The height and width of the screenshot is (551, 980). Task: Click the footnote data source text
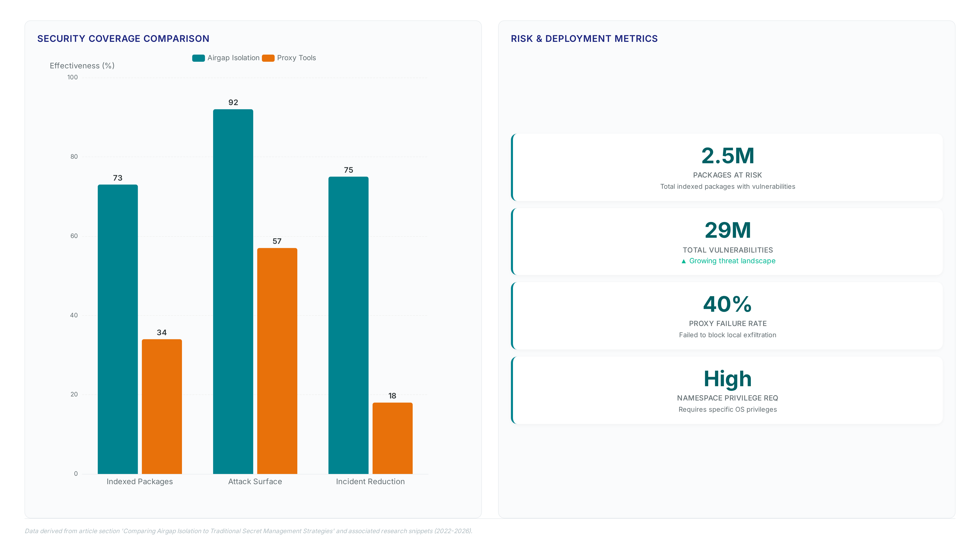tap(248, 531)
